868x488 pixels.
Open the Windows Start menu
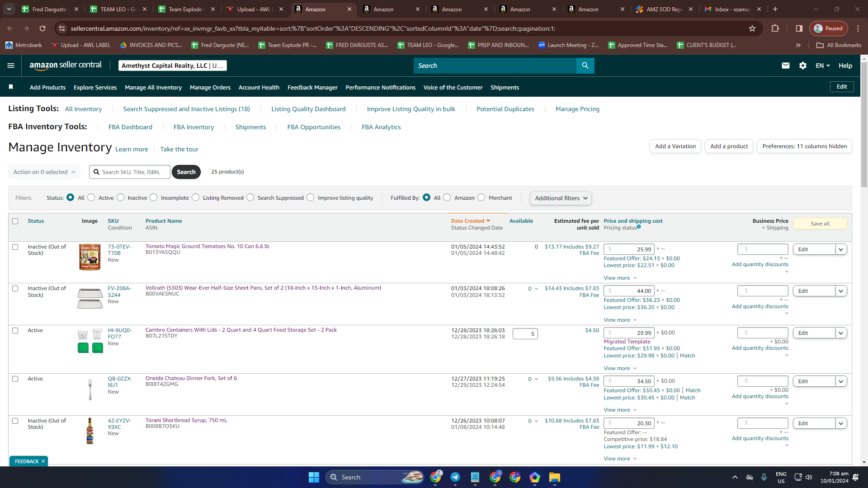tap(314, 477)
